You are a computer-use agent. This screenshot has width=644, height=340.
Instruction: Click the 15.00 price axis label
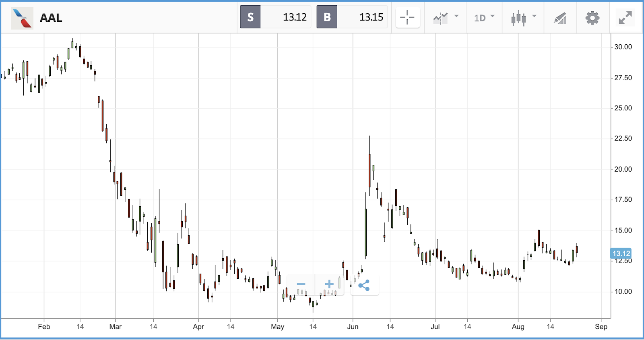coord(623,230)
